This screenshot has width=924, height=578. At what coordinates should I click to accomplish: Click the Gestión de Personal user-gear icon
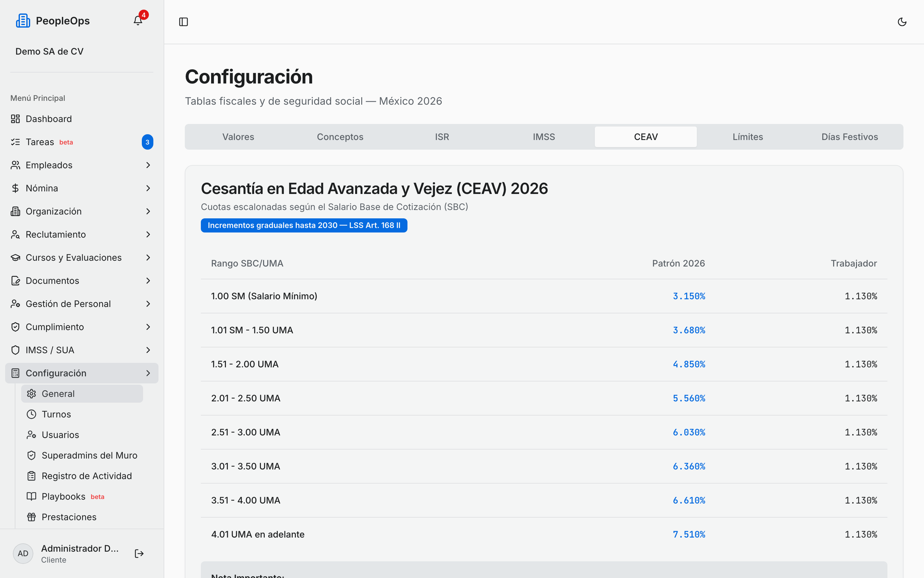pos(15,304)
